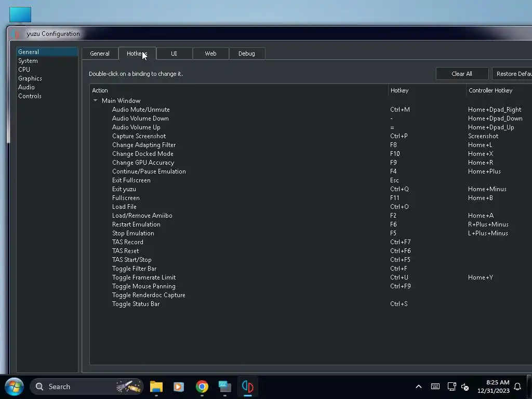Select the Load/Remove Amiibo action
Viewport: 532px width, 399px height.
pos(142,215)
